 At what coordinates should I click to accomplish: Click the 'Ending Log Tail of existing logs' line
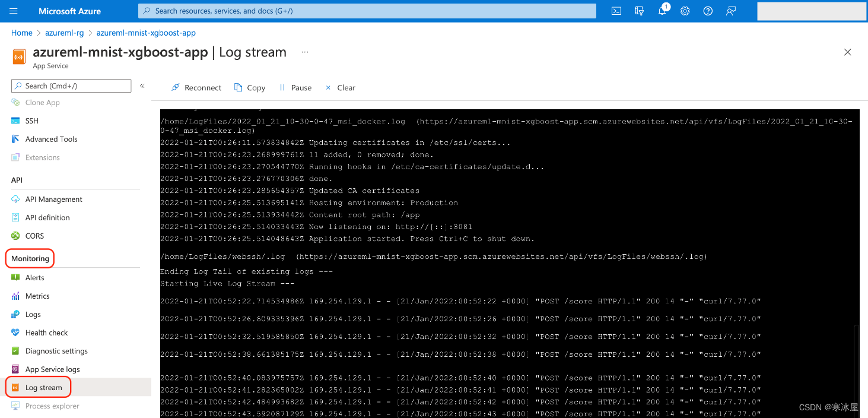(x=246, y=271)
